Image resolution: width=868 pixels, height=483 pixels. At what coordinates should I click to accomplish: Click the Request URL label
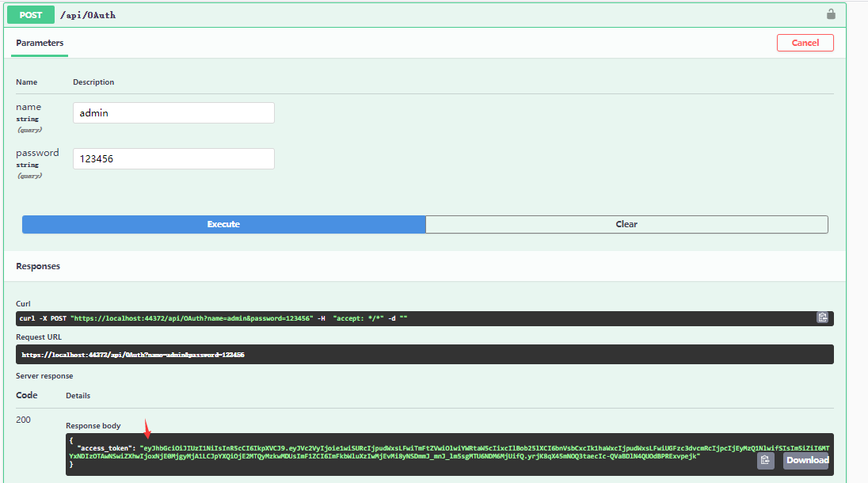(x=39, y=337)
